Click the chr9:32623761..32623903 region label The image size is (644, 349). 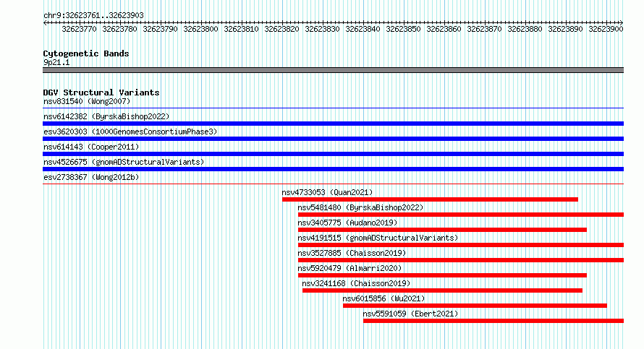tap(93, 15)
